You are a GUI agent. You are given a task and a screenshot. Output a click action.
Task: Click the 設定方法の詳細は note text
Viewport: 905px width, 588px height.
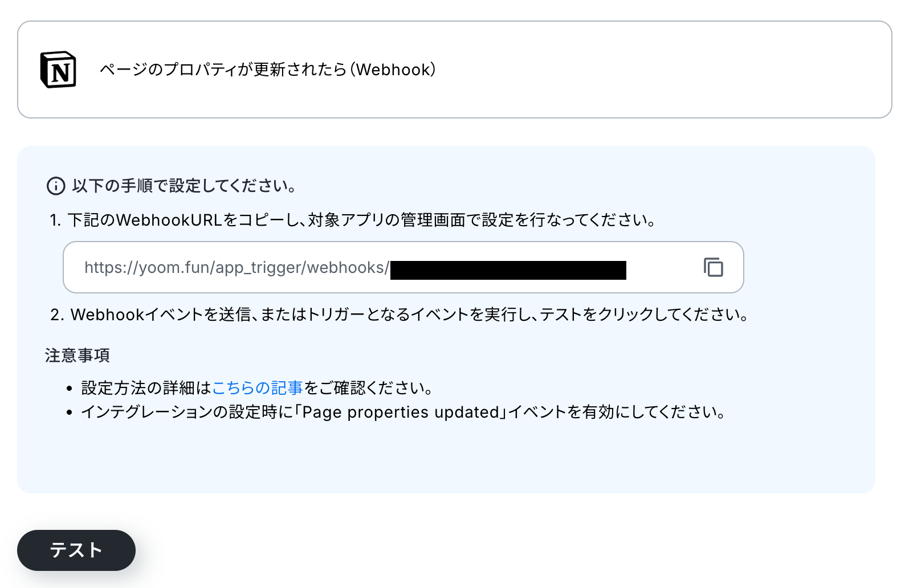click(x=146, y=388)
